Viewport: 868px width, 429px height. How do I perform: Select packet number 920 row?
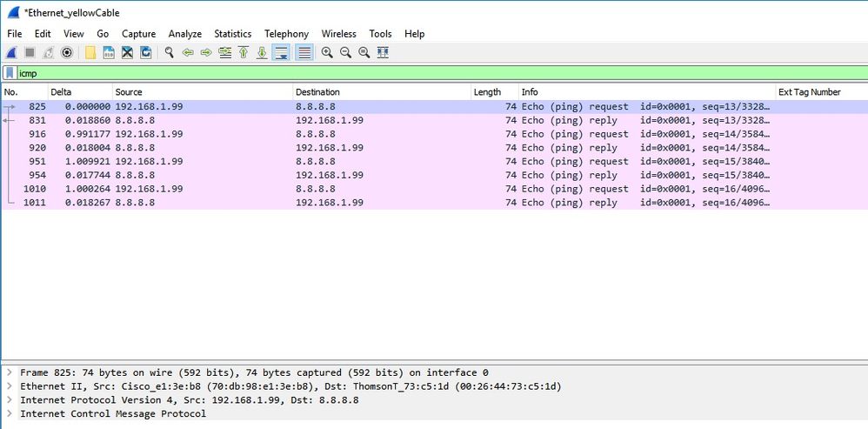[x=435, y=148]
